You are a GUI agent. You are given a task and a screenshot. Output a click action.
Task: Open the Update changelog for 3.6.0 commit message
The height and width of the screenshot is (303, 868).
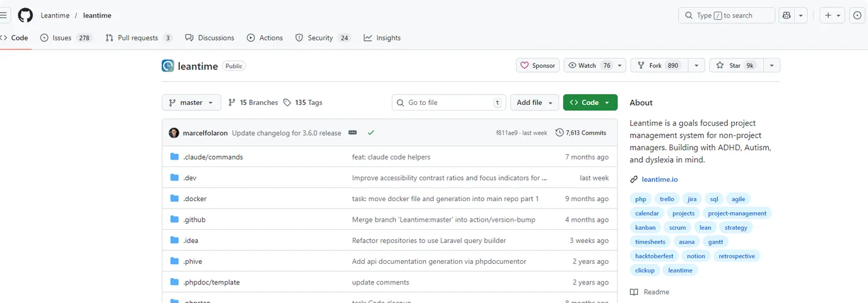286,133
